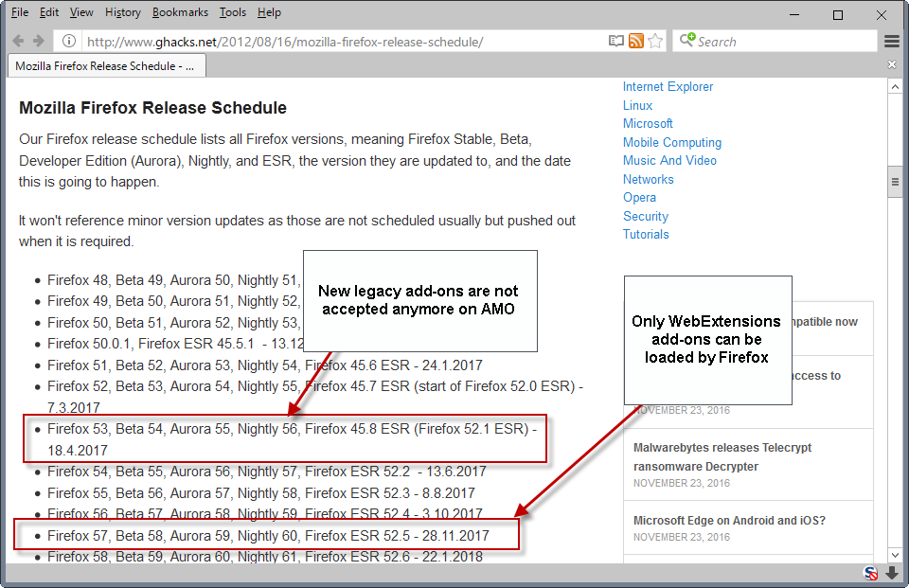Open the Internet Explorer category link
This screenshot has width=909, height=588.
pyautogui.click(x=668, y=86)
